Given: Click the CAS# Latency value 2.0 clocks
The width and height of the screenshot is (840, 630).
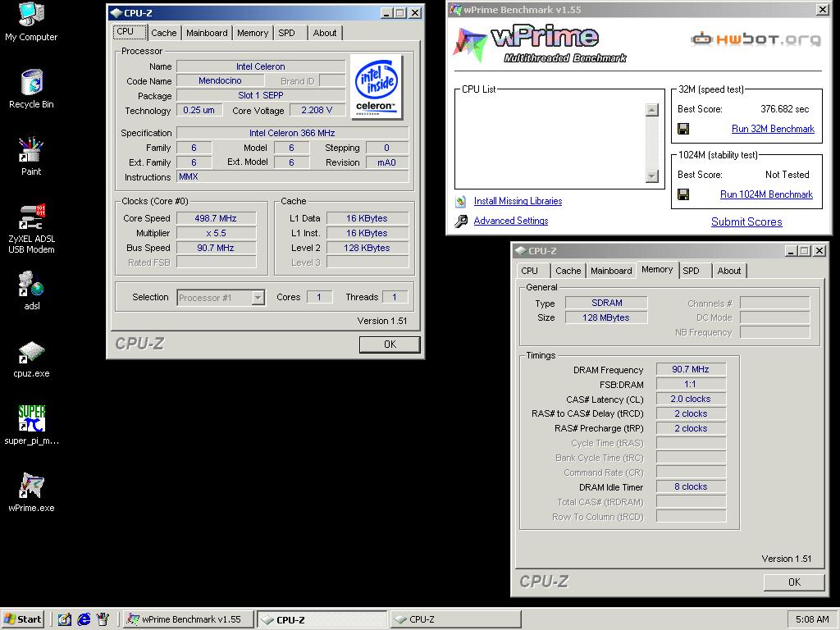Looking at the screenshot, I should click(x=691, y=399).
